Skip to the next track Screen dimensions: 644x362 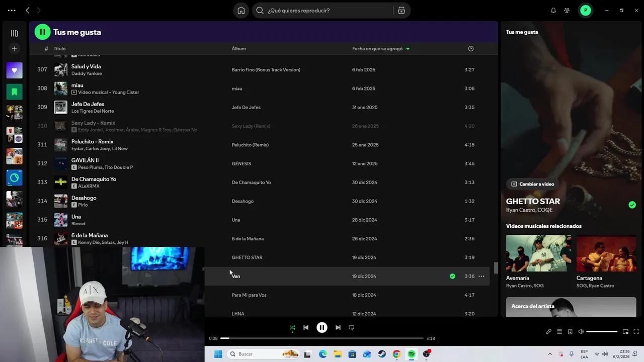pos(338,327)
